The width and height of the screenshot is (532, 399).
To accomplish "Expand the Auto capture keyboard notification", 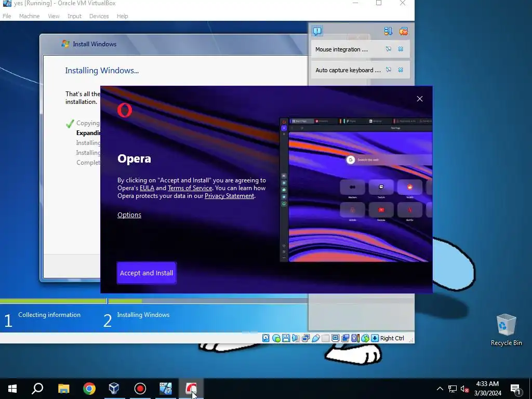I will pyautogui.click(x=348, y=70).
